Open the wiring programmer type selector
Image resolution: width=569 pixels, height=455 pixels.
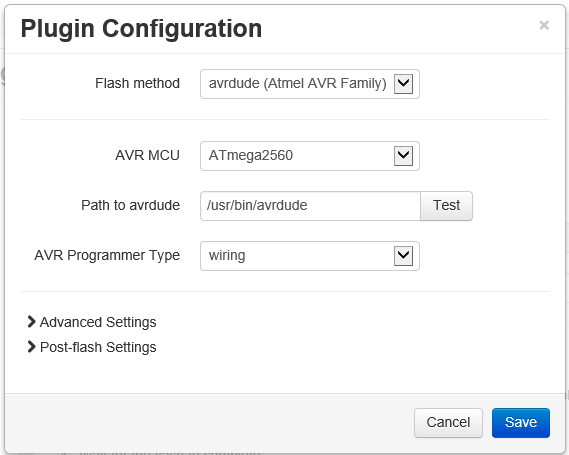pos(310,256)
